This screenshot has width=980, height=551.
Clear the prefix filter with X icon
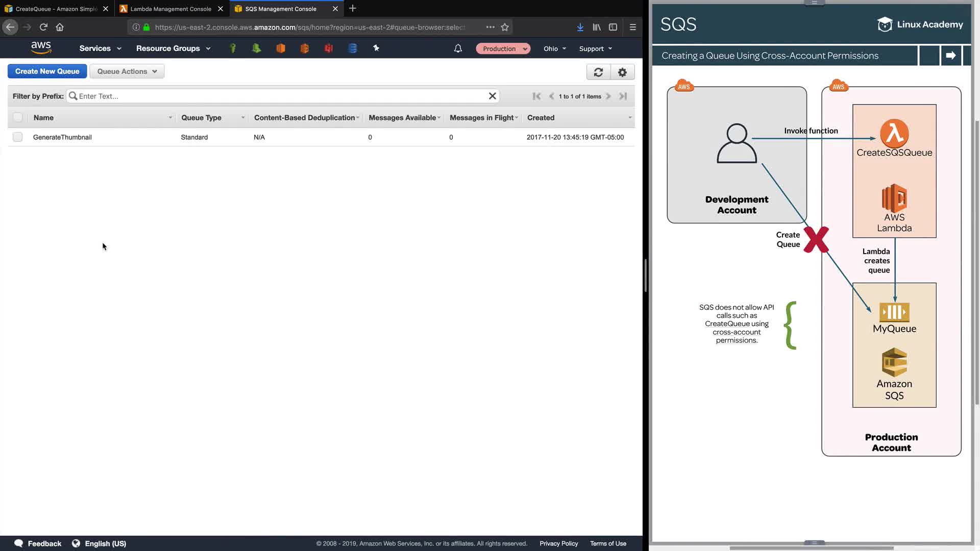pyautogui.click(x=492, y=96)
